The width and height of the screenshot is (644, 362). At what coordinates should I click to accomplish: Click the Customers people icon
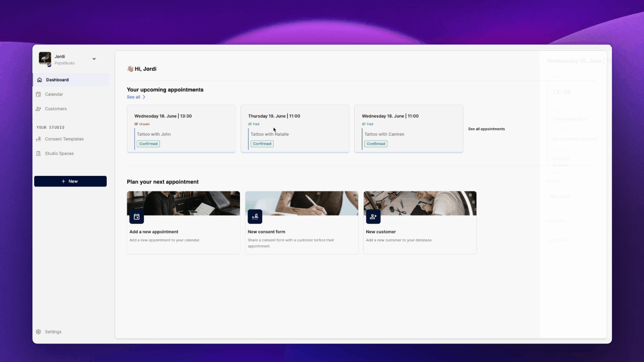pos(39,109)
